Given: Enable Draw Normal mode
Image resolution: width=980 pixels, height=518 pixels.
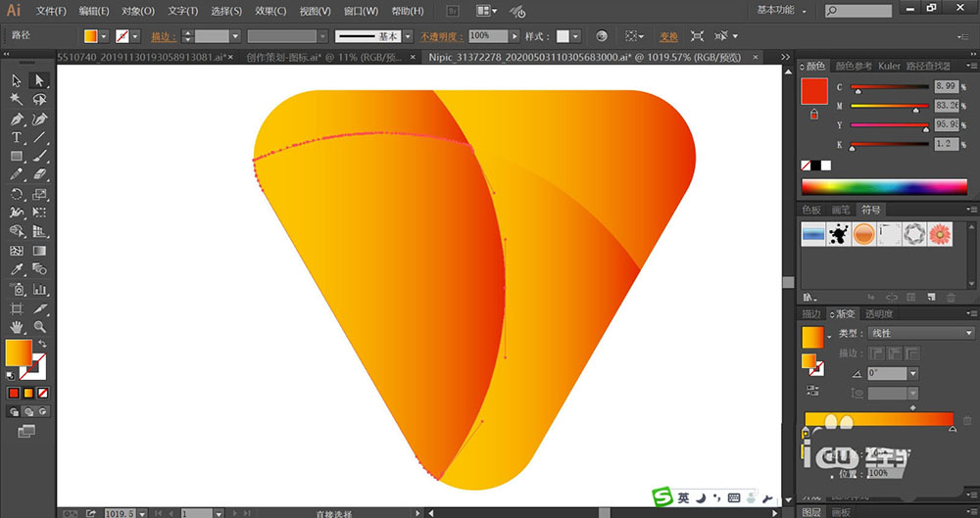Looking at the screenshot, I should click(14, 412).
